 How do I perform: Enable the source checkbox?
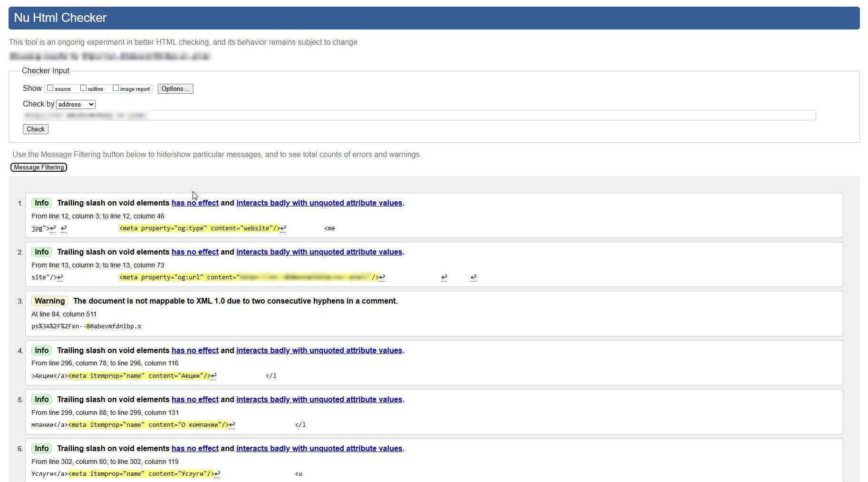click(x=50, y=88)
